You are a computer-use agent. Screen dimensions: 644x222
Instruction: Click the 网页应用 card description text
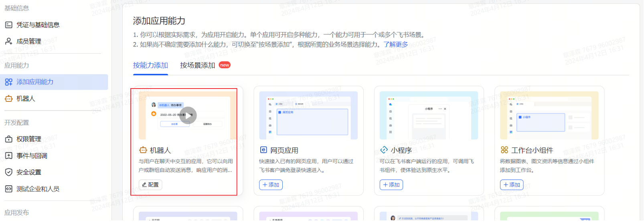(306, 165)
